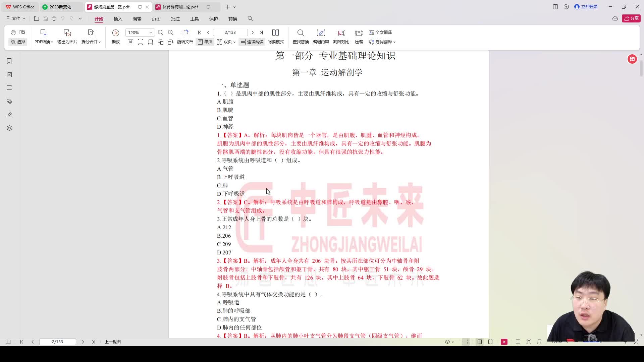Use the 截图对比 screenshot comparison tool

(x=341, y=36)
